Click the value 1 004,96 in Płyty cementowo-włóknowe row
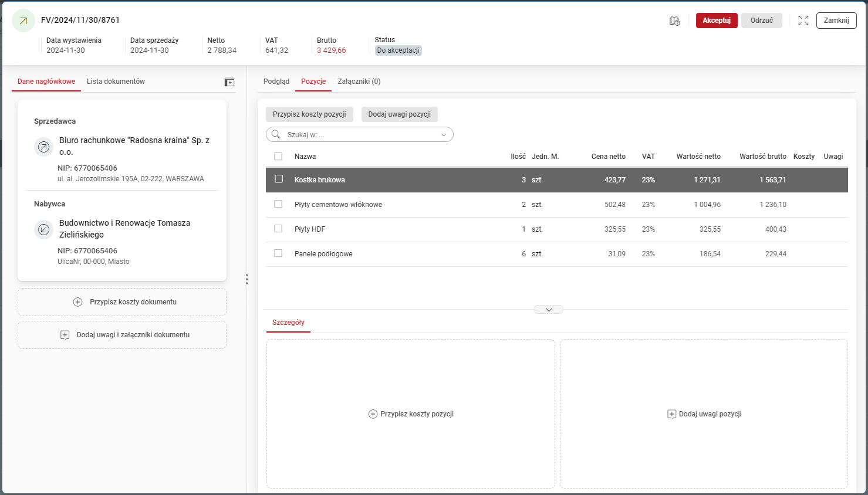The width and height of the screenshot is (868, 495). 707,205
